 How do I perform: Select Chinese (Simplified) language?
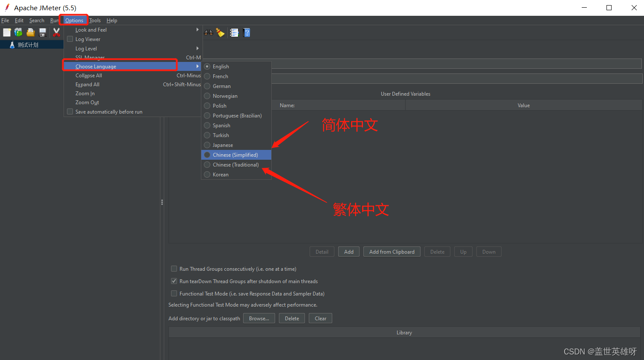pos(236,155)
